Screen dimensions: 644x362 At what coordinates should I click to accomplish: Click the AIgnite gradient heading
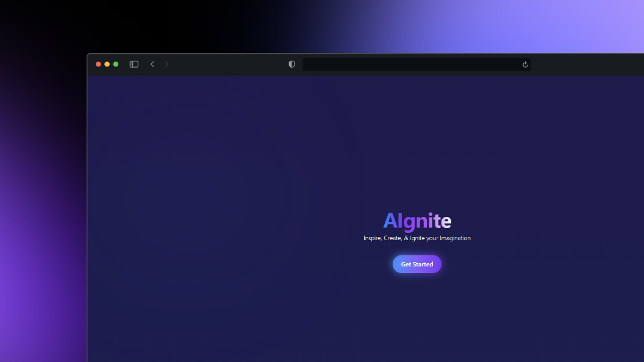pyautogui.click(x=417, y=221)
